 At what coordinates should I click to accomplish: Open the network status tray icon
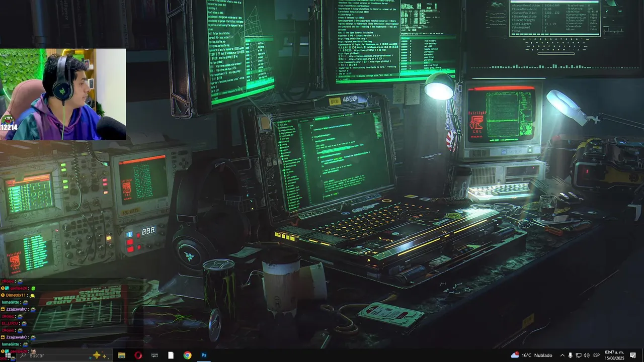pos(578,355)
